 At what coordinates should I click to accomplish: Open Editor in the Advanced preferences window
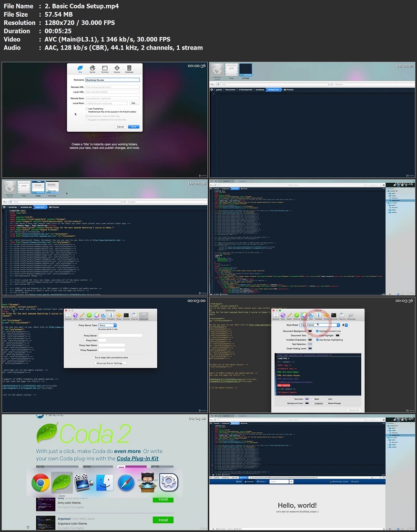[x=81, y=316]
